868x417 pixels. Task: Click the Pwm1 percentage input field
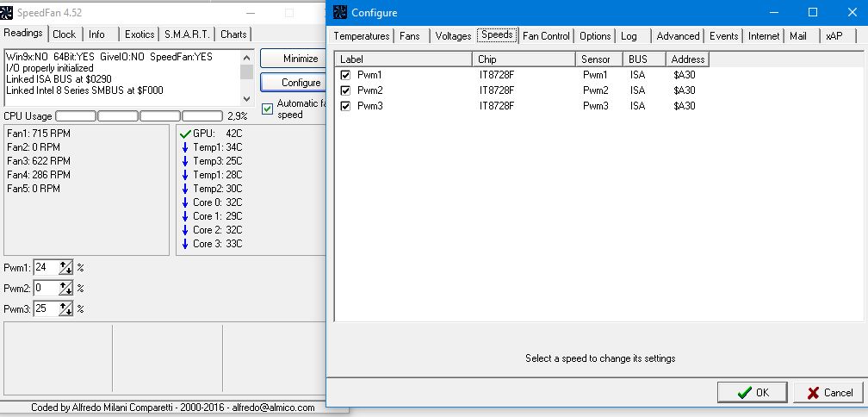(x=46, y=267)
